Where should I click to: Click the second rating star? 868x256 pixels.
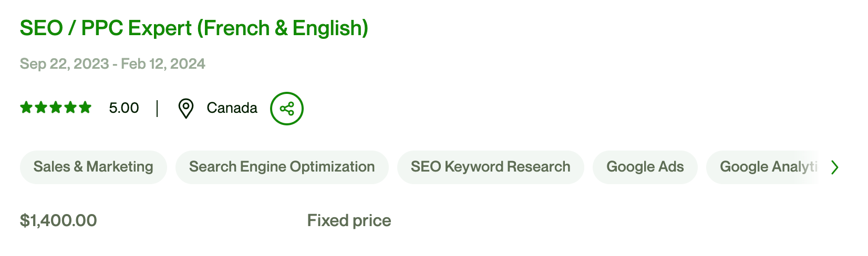tap(41, 108)
